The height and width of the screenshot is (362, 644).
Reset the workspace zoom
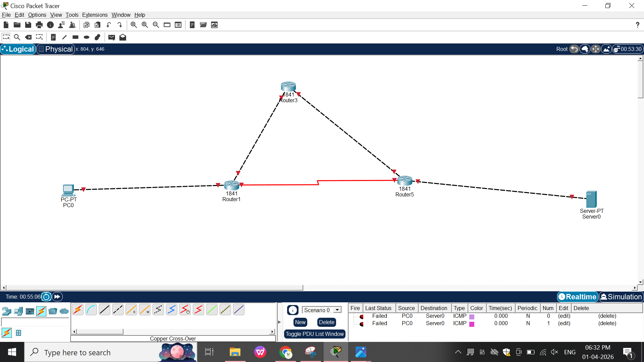[145, 25]
